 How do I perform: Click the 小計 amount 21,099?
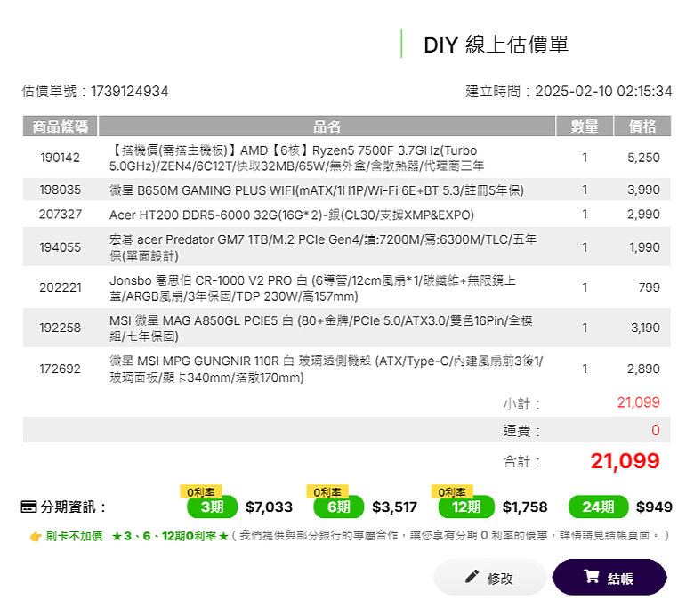(638, 402)
